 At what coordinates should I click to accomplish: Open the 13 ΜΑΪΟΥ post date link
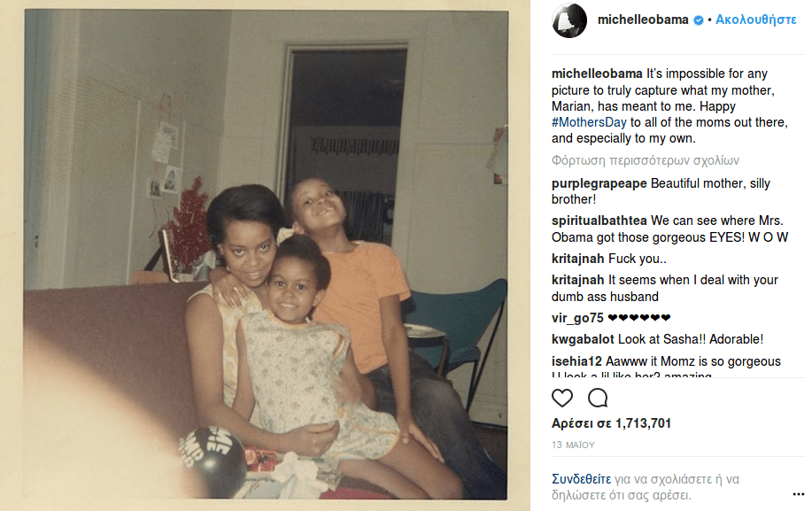tap(573, 445)
